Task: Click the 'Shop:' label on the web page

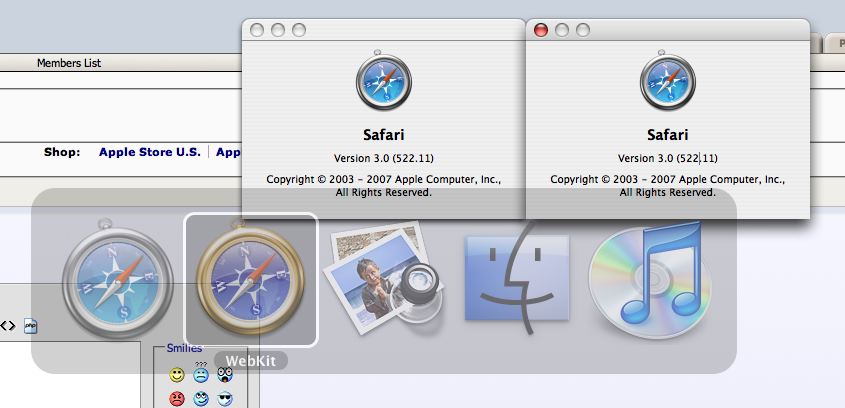Action: coord(62,152)
